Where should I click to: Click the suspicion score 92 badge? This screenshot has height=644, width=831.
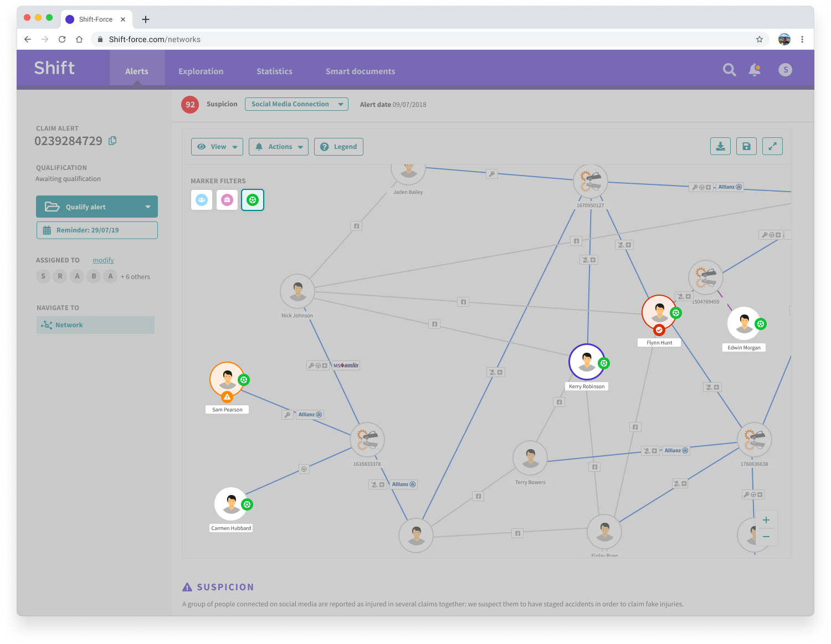tap(190, 105)
